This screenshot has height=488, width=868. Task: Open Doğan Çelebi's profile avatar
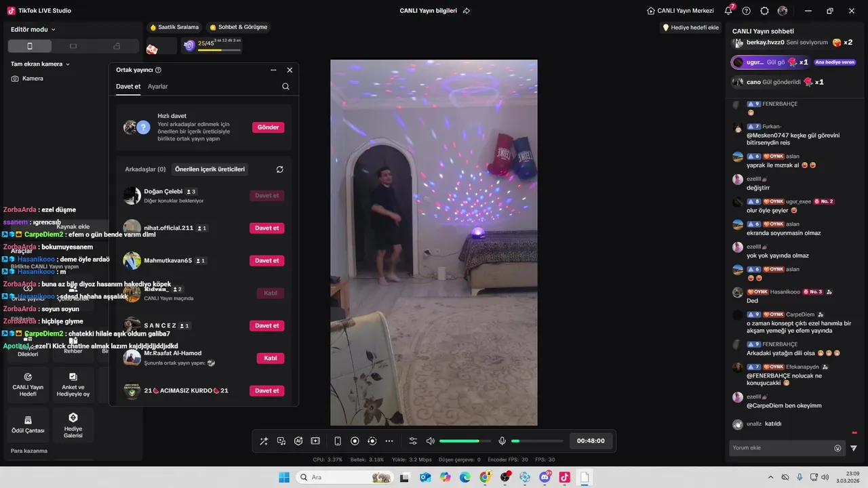132,196
